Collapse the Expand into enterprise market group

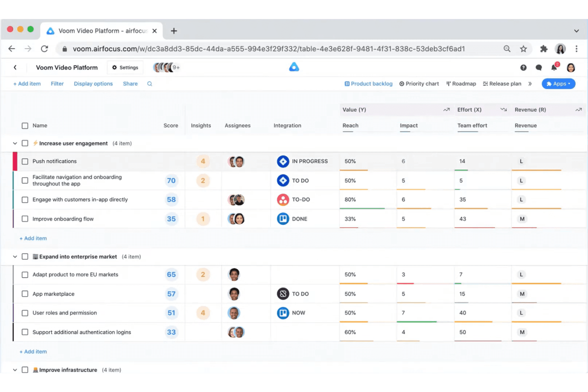(15, 257)
